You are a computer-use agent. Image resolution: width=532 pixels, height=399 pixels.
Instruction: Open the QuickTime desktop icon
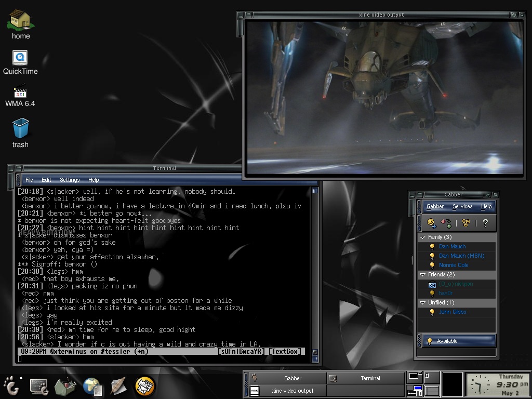pyautogui.click(x=20, y=63)
